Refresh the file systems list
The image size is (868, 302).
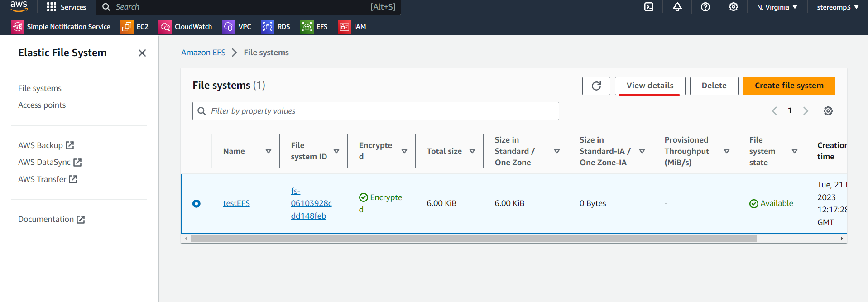tap(596, 86)
